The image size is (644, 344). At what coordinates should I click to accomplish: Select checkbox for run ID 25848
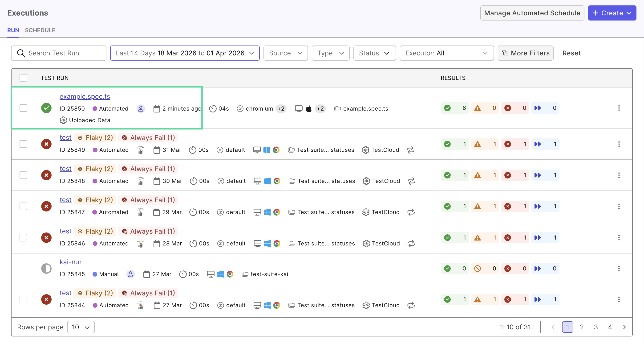[x=23, y=175]
